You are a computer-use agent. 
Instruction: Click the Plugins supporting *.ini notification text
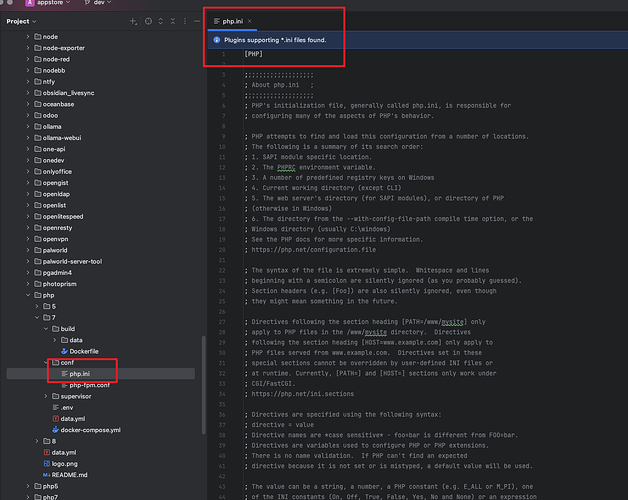click(275, 40)
